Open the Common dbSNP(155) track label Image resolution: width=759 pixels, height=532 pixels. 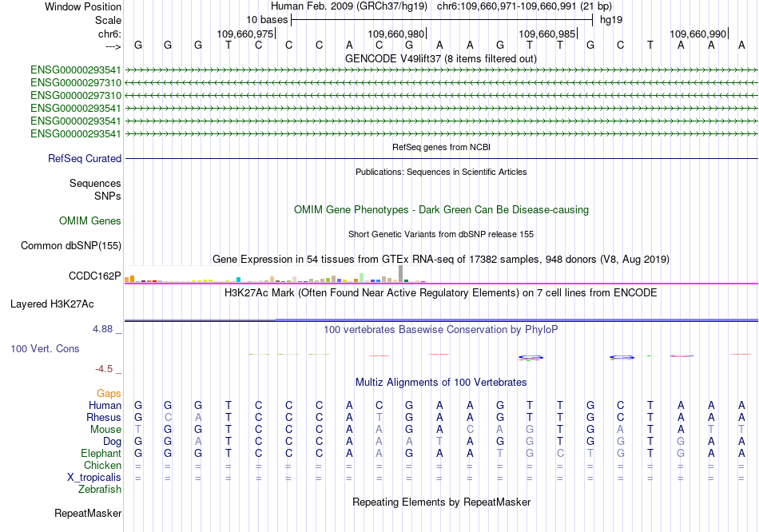71,245
